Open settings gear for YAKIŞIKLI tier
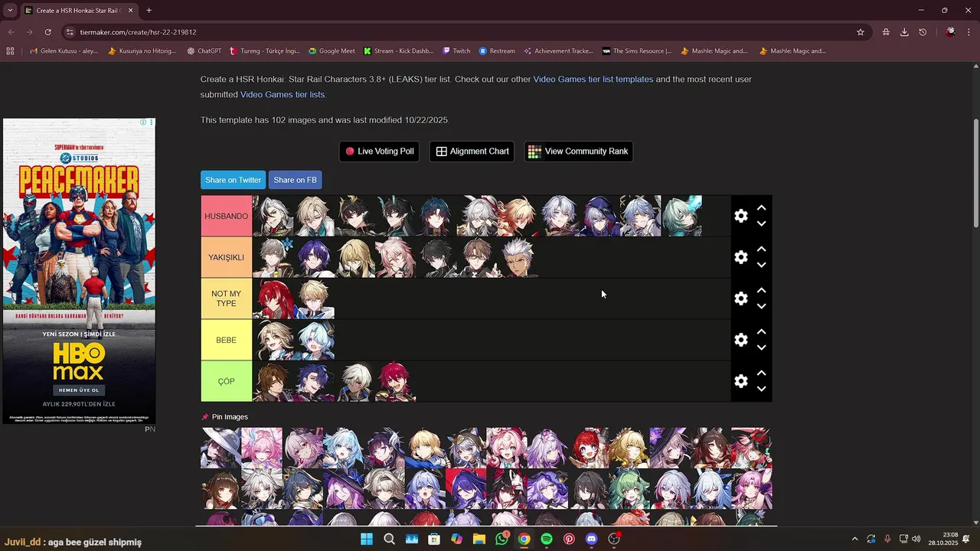Image resolution: width=980 pixels, height=551 pixels. click(x=740, y=257)
